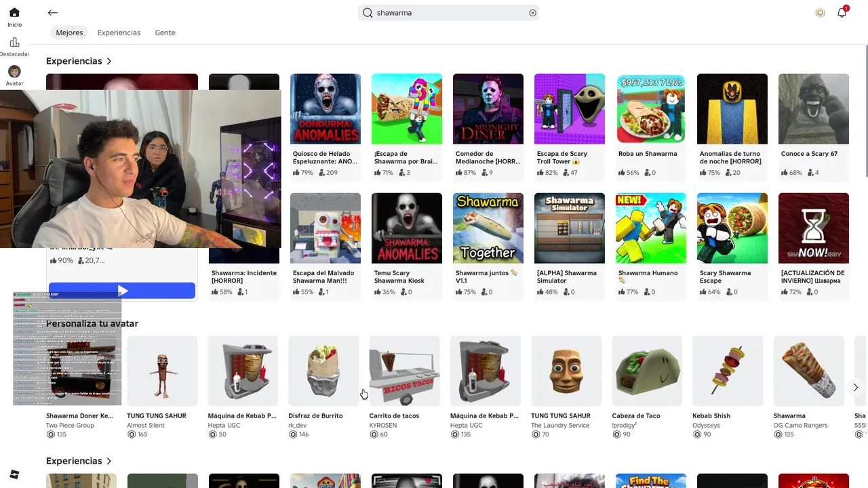
Task: Select Carrito de tacos avatar item
Action: click(x=405, y=371)
